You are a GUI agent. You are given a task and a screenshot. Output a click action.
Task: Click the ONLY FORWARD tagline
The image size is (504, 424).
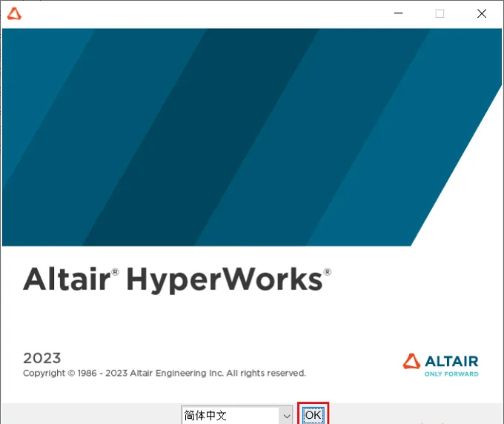451,374
